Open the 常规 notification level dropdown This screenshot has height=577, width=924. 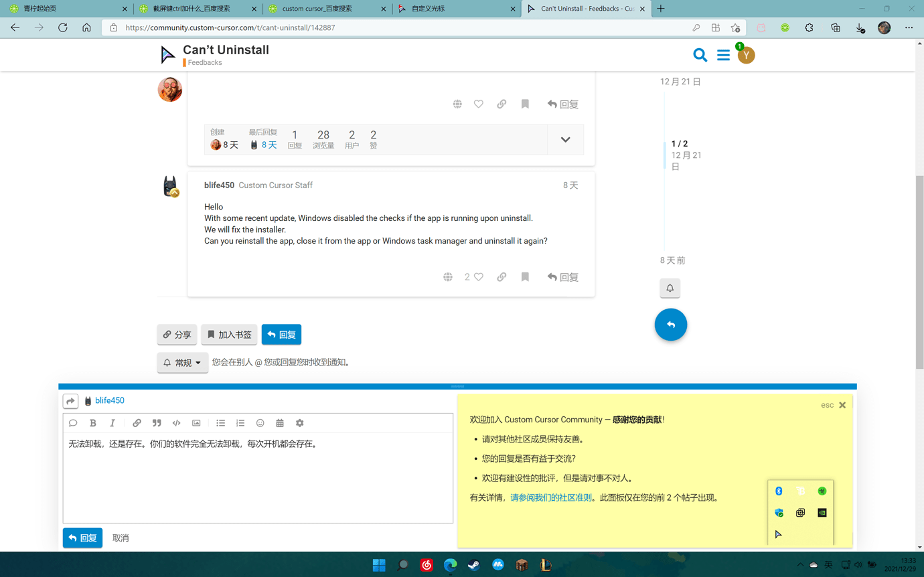182,362
